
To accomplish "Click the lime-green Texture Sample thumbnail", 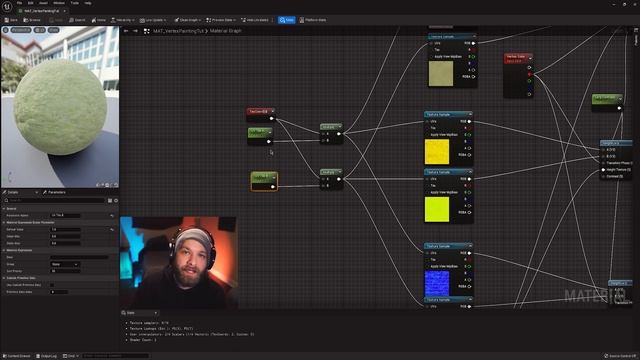I will pyautogui.click(x=437, y=209).
